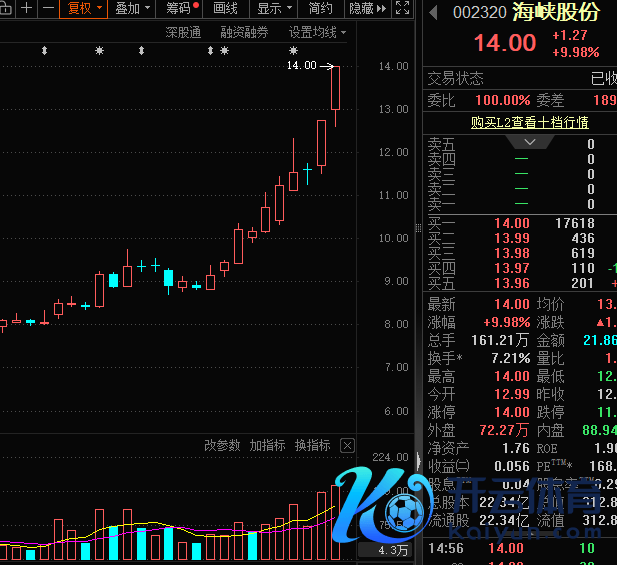Screen dimensions: 617x565
Task: Select the 画线 drawing tools item
Action: 226,8
